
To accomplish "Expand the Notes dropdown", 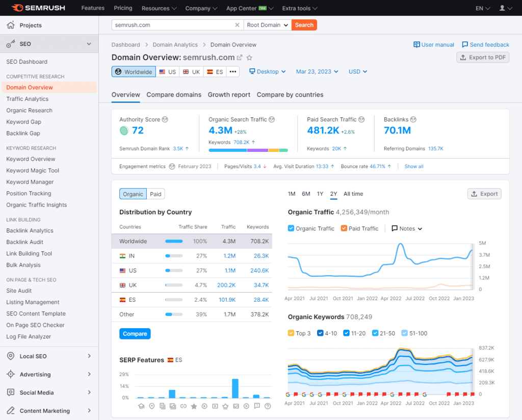I will click(x=407, y=228).
